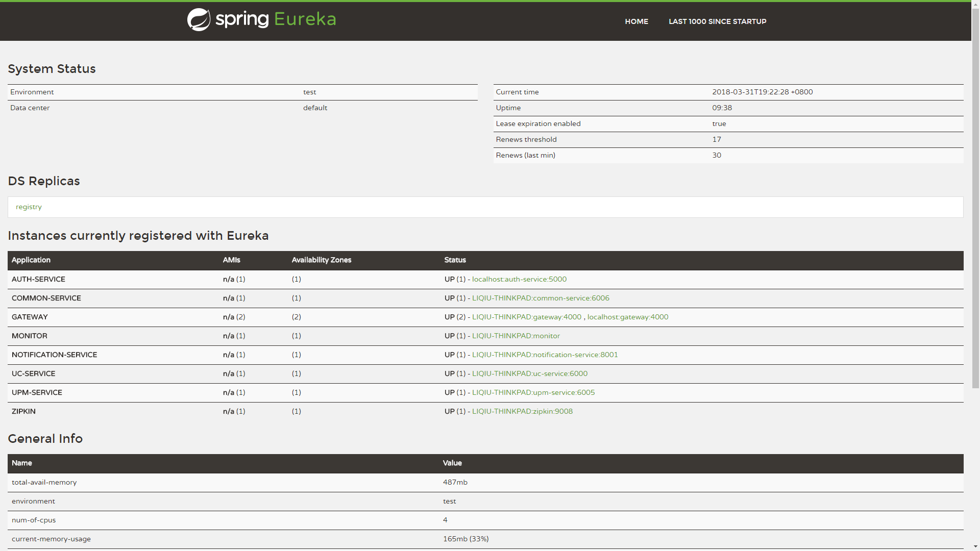Viewport: 980px width, 551px height.
Task: Open LIQIU-THINKPAD:common-service:6006 link
Action: 541,298
